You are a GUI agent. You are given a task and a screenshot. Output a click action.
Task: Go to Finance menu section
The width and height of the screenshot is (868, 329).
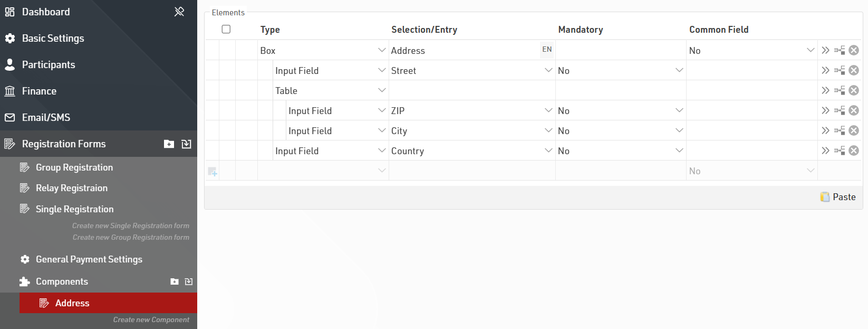click(39, 91)
